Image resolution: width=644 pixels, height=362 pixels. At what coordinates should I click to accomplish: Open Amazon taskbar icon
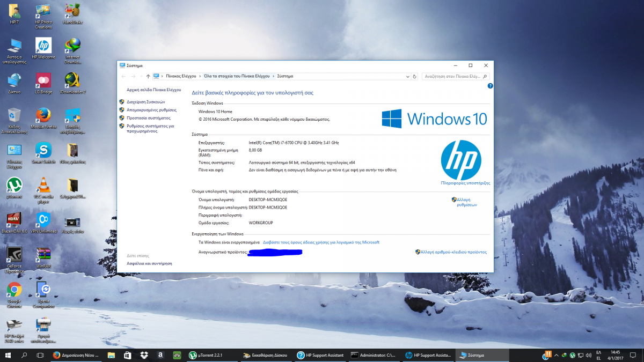tap(160, 355)
